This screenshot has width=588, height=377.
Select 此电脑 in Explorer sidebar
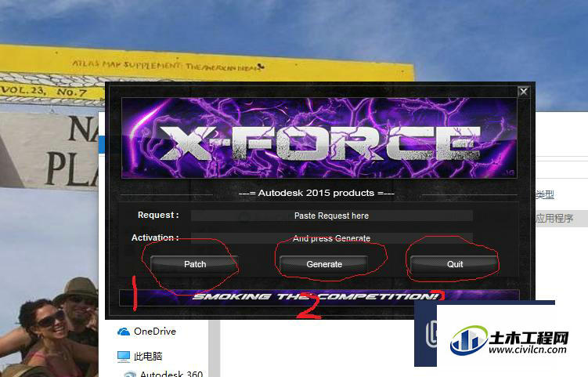[x=139, y=356]
